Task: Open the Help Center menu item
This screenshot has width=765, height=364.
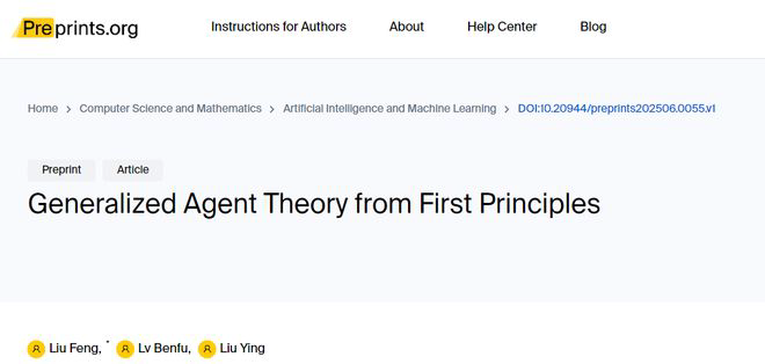Action: (x=502, y=26)
